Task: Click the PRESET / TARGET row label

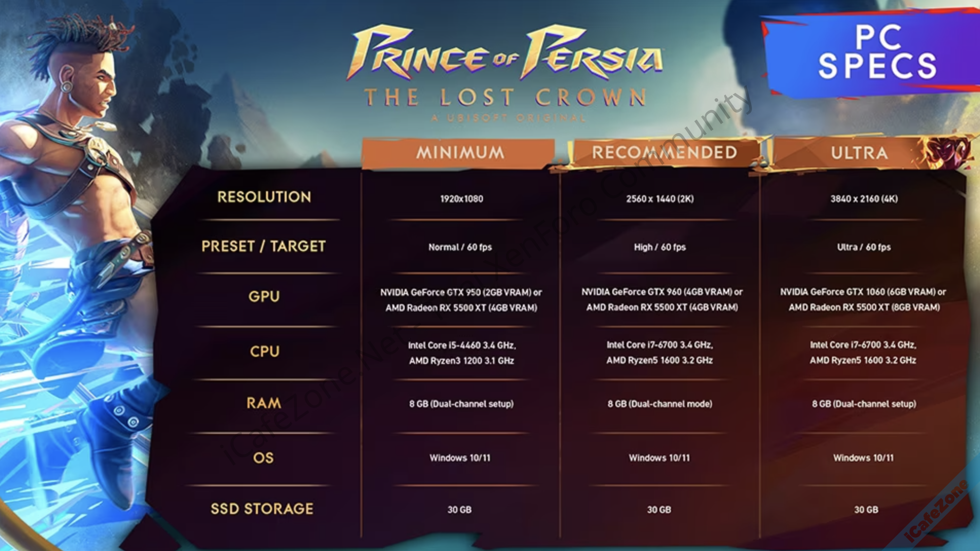Action: (263, 247)
